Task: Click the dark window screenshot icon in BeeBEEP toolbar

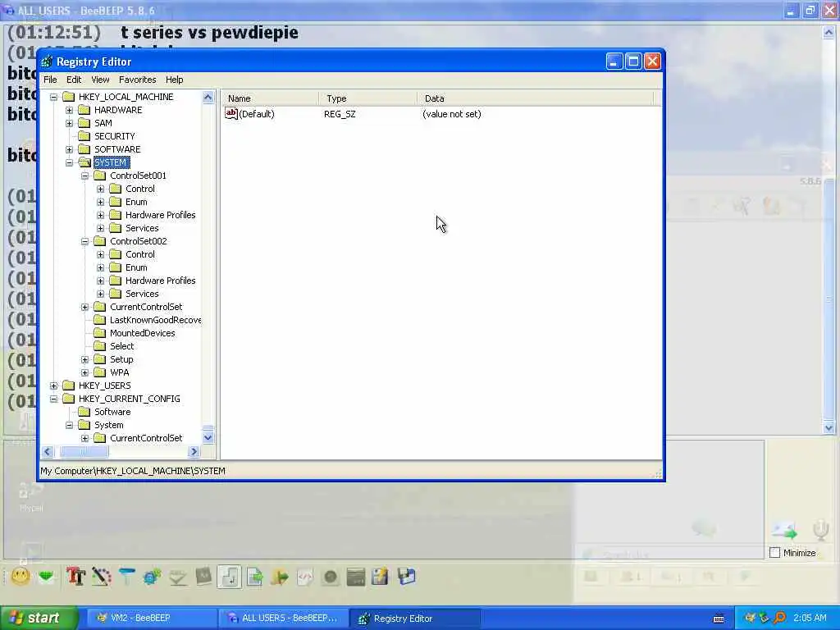Action: pyautogui.click(x=356, y=577)
